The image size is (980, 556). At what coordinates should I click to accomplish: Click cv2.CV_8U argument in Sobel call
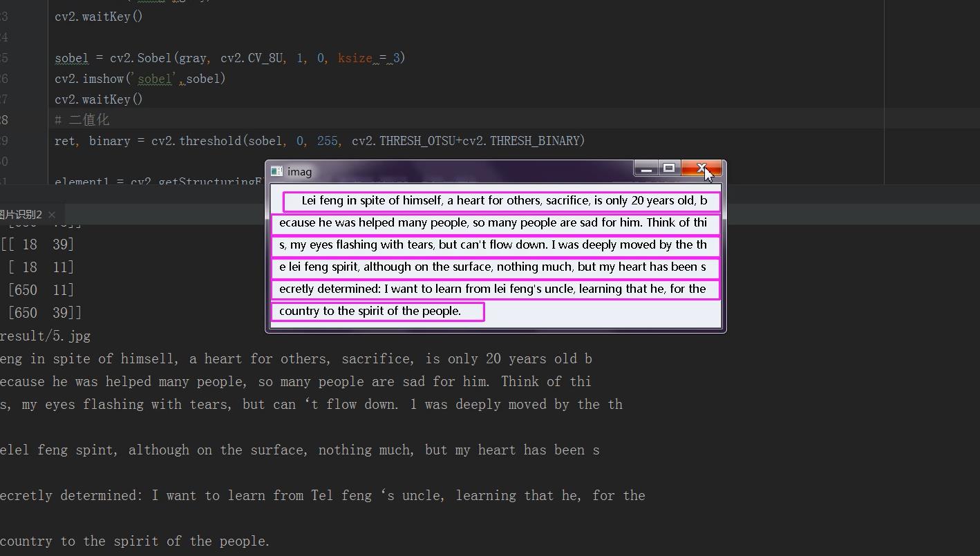tap(252, 58)
